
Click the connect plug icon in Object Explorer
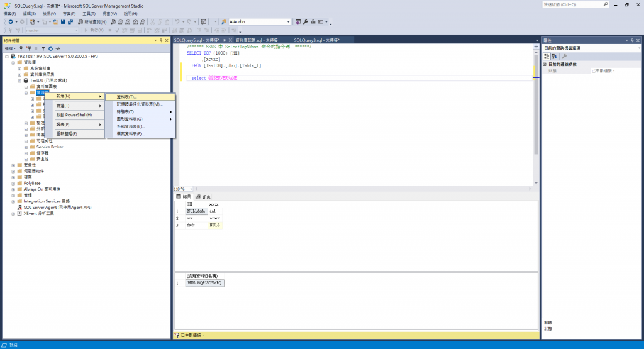[x=21, y=48]
